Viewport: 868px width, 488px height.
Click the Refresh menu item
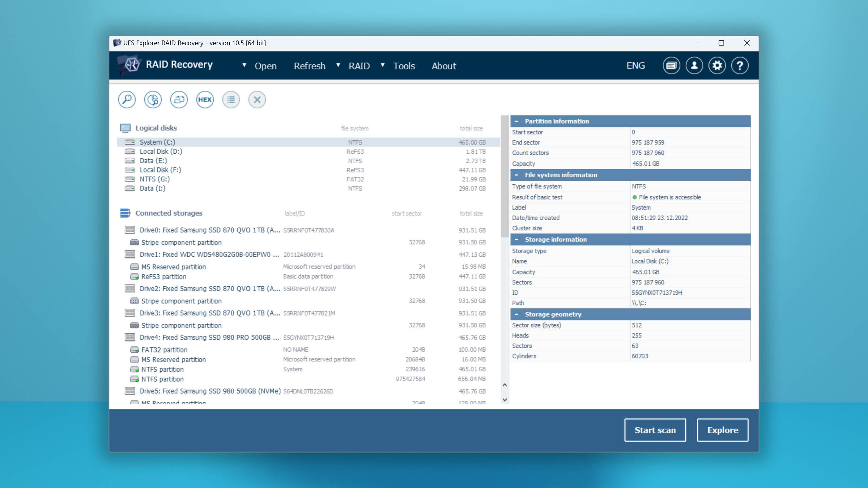pos(310,66)
